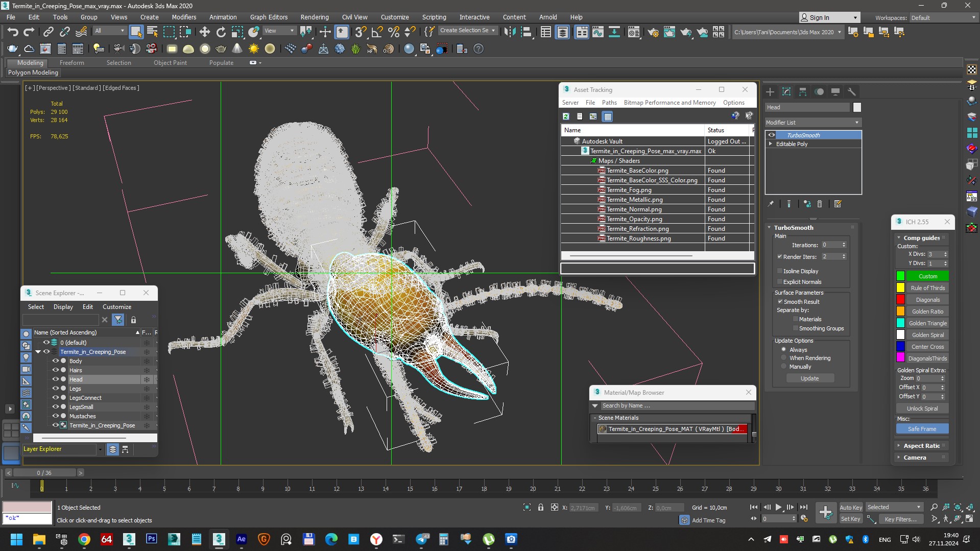Click the Safe Frame button

[x=922, y=429]
